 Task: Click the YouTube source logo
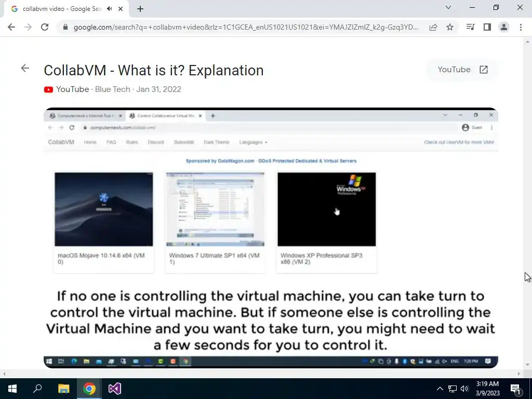pyautogui.click(x=48, y=89)
